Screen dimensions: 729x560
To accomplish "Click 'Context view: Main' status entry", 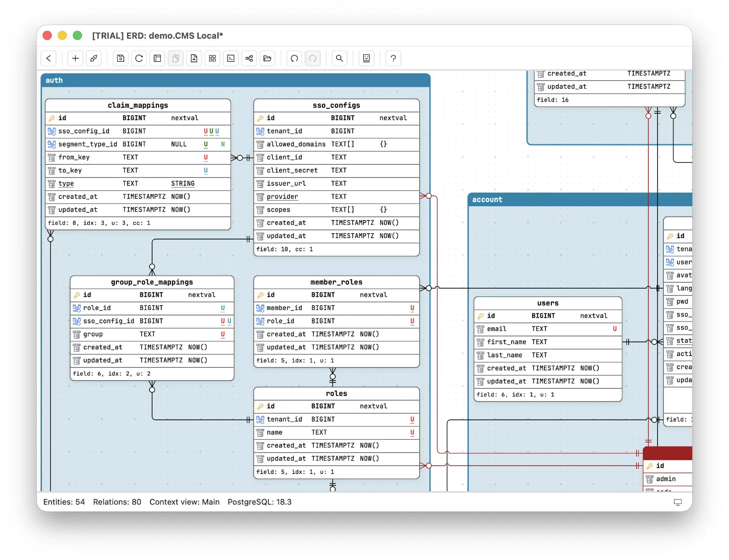I will [185, 502].
